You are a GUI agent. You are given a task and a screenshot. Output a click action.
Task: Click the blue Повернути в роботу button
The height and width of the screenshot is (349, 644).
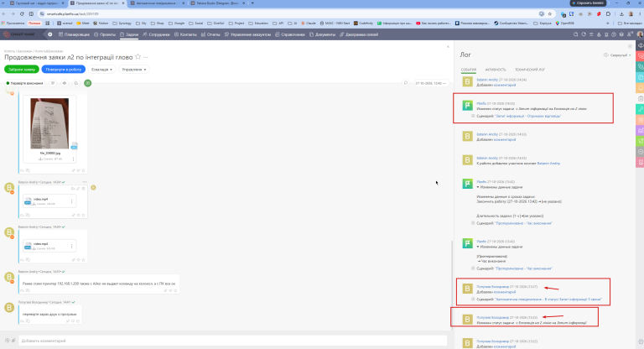pyautogui.click(x=63, y=70)
